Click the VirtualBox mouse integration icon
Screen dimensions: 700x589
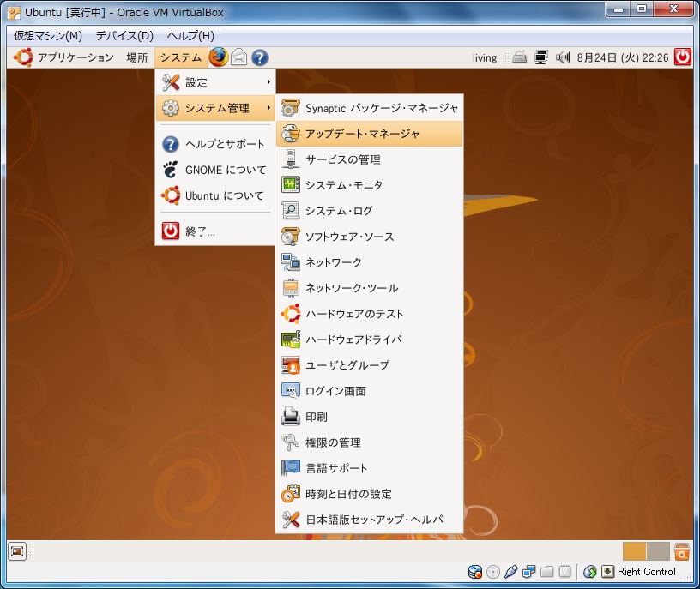coord(589,572)
